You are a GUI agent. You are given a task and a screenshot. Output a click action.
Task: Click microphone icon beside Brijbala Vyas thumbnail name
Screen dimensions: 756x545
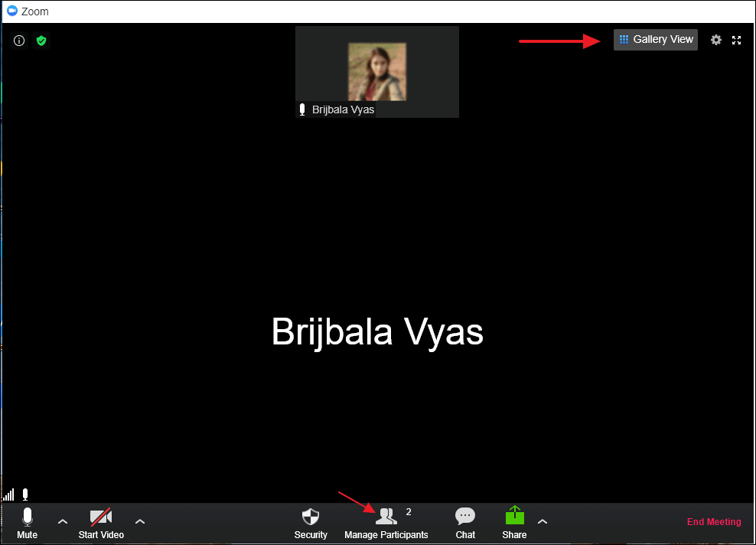coord(302,109)
